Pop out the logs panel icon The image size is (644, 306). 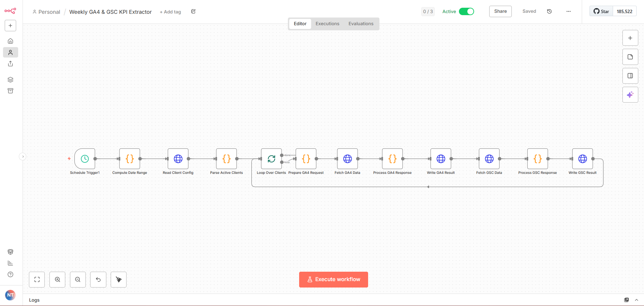tap(627, 300)
